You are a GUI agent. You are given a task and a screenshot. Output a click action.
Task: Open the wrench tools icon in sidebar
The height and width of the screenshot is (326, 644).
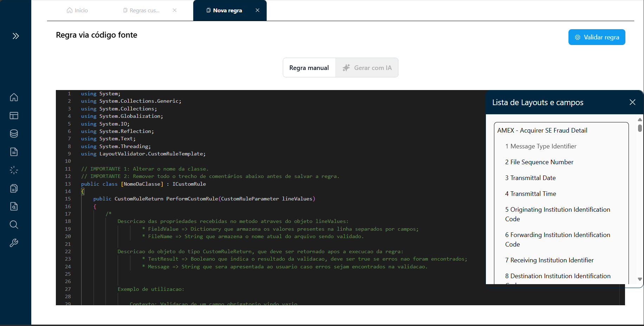[x=14, y=243]
